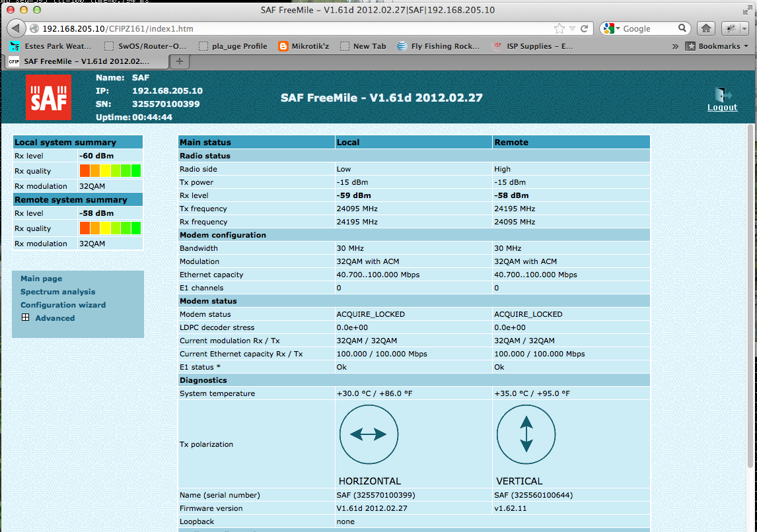
Task: Click the SAF red logo
Action: coord(48,98)
